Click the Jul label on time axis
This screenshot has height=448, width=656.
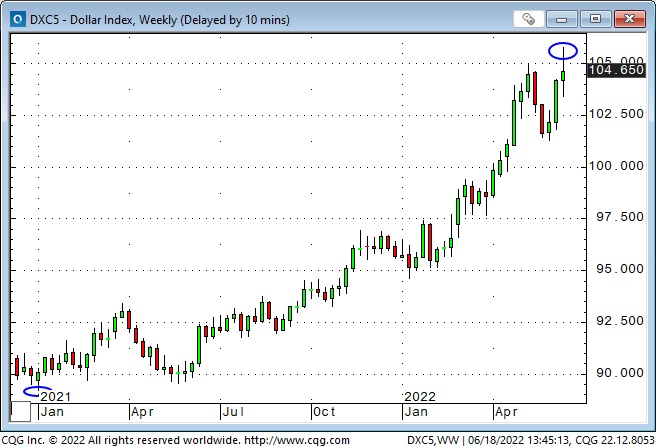(x=233, y=412)
